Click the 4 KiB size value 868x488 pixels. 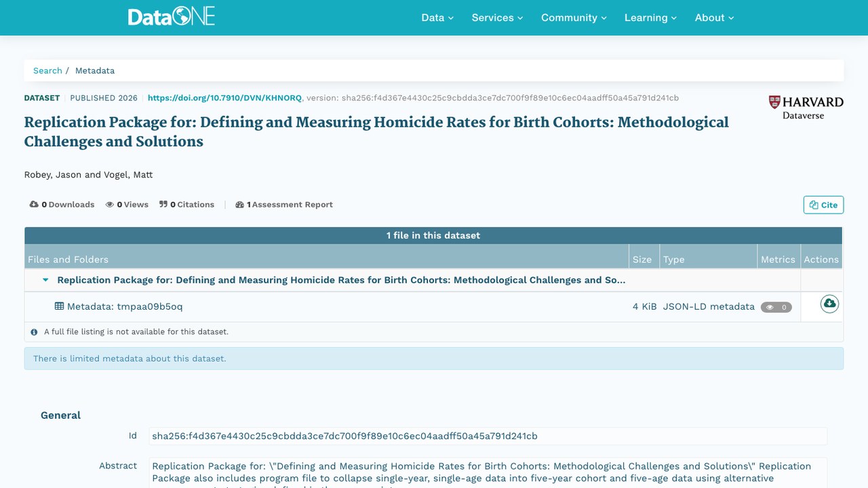(645, 306)
